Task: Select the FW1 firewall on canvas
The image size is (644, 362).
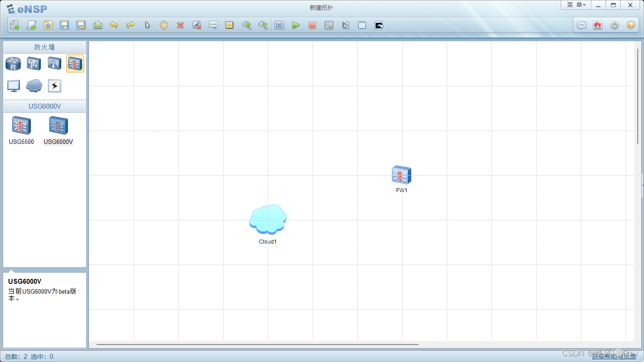Action: [402, 175]
